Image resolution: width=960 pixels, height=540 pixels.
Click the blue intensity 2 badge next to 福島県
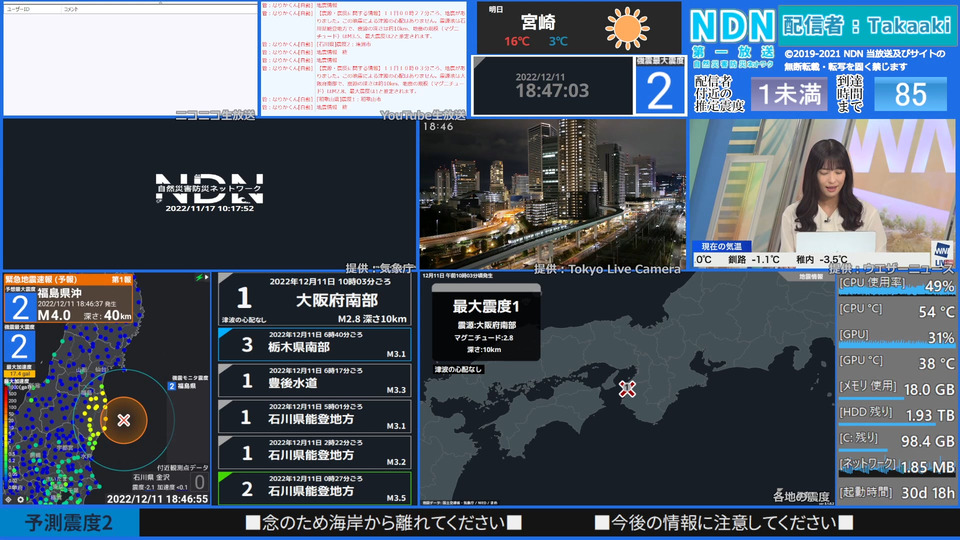coord(172,386)
